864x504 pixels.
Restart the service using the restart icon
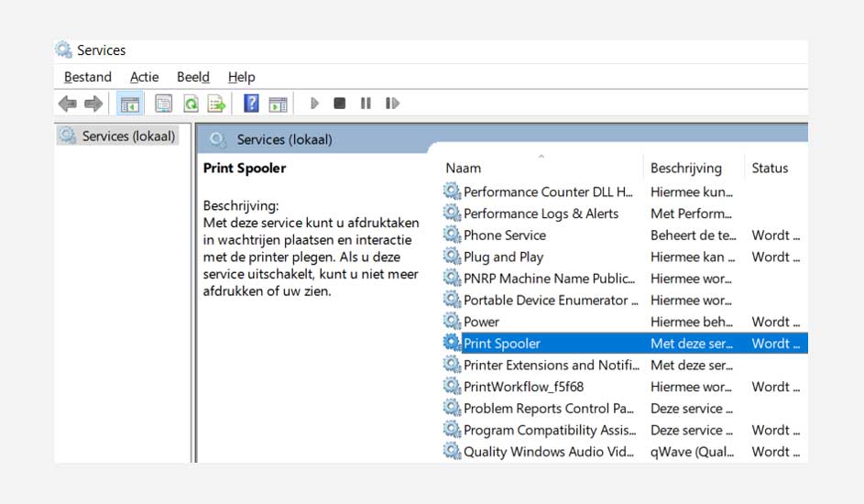point(392,104)
